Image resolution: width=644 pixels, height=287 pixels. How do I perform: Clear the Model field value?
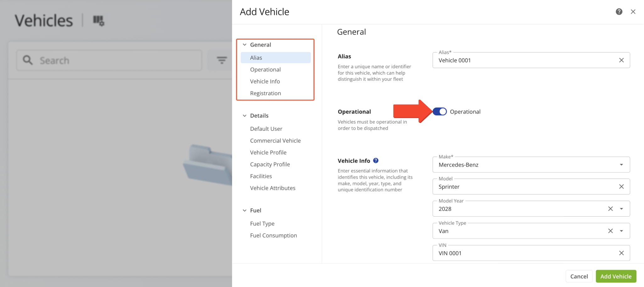(621, 187)
